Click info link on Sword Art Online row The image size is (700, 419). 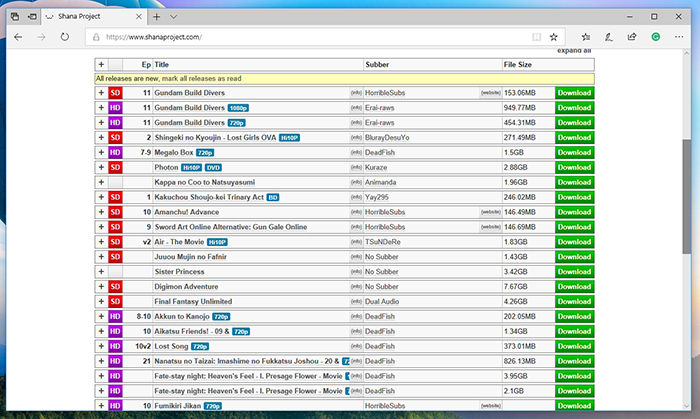click(x=356, y=227)
